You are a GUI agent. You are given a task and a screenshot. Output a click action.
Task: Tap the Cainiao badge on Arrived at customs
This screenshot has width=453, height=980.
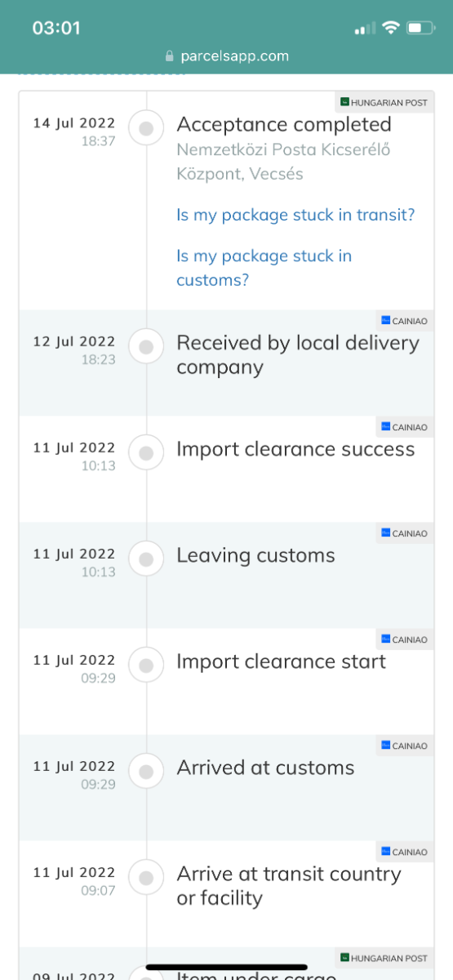tap(404, 746)
